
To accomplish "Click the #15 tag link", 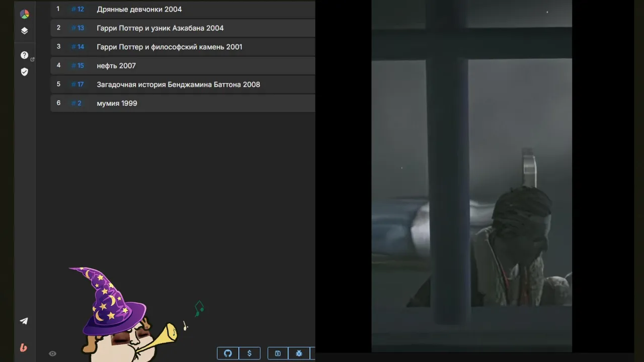I will (x=77, y=66).
